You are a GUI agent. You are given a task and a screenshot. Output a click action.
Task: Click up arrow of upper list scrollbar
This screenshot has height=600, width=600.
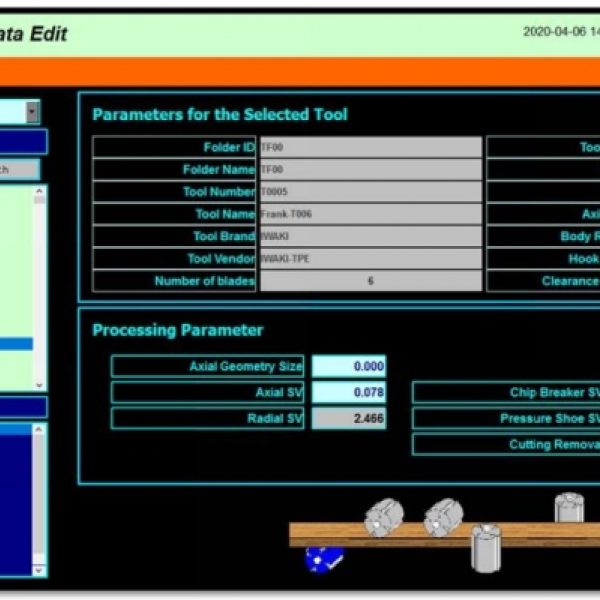[40, 192]
